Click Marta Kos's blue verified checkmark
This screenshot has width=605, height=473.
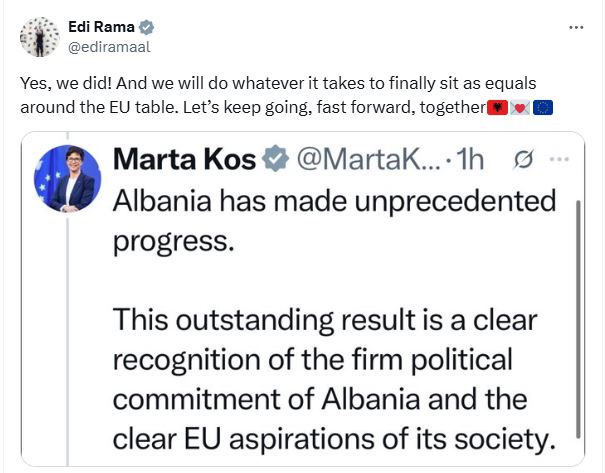[275, 157]
